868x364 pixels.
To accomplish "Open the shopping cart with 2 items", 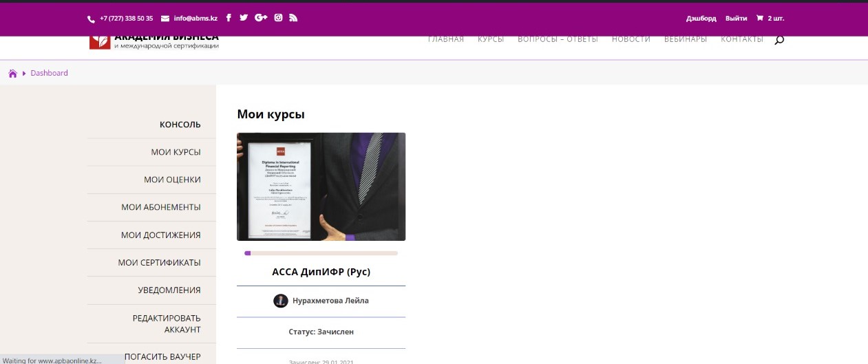I will tap(770, 19).
